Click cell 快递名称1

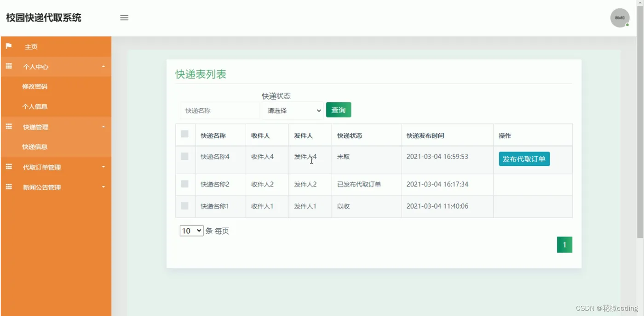tap(215, 206)
